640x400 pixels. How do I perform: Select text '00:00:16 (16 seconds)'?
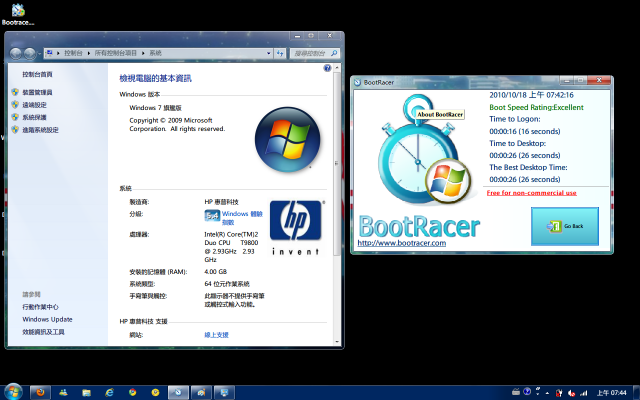click(524, 131)
